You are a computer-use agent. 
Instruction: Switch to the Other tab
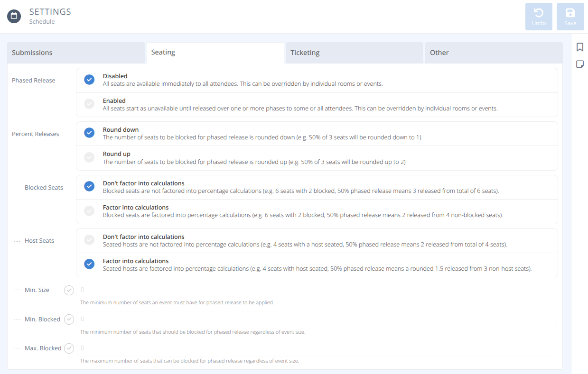[x=494, y=53]
